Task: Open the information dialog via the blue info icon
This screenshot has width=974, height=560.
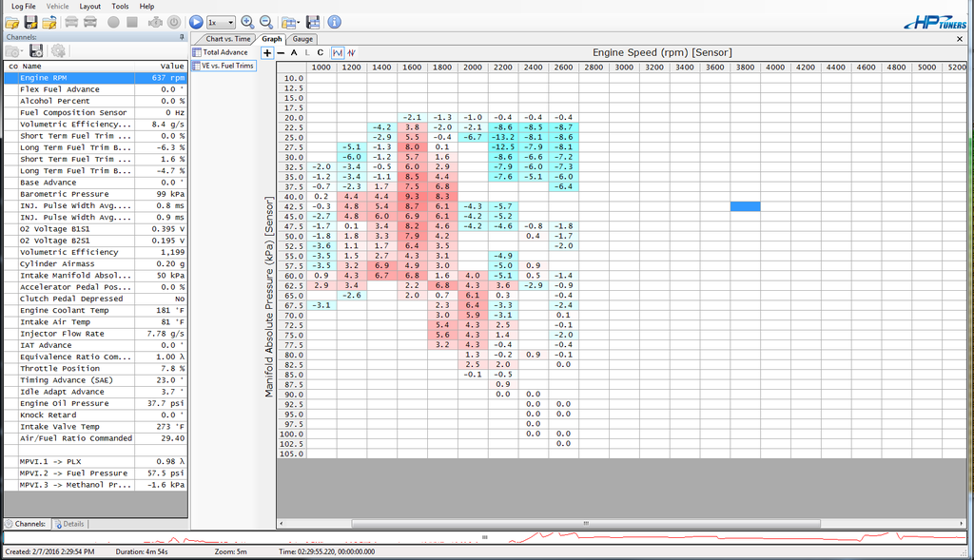Action: [x=334, y=22]
